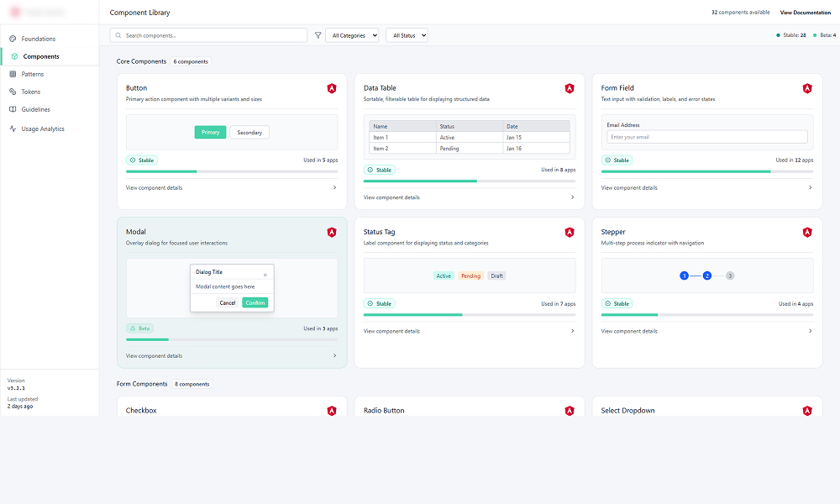
Task: Close the dialog preview with X icon
Action: click(265, 275)
